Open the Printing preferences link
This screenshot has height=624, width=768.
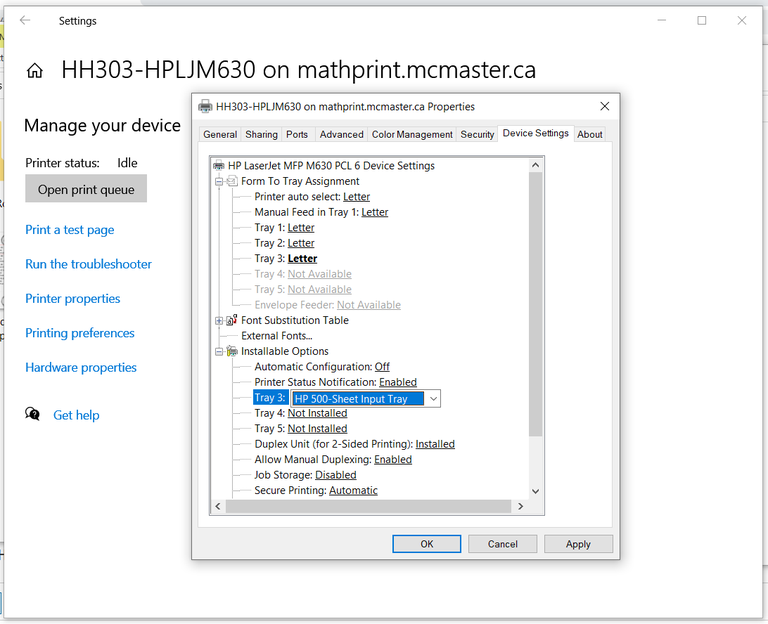(80, 333)
